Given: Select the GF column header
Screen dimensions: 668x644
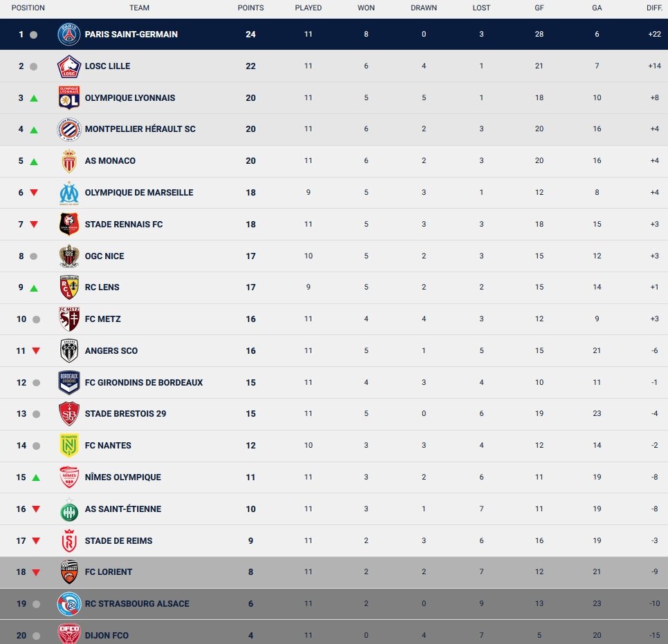Looking at the screenshot, I should point(539,8).
